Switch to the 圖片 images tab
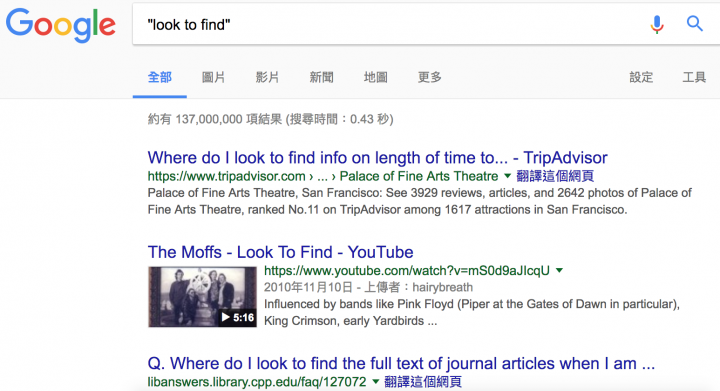 (214, 77)
